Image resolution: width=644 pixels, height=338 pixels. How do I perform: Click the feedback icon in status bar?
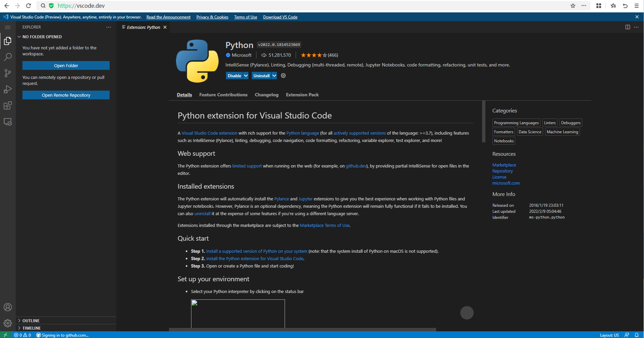[627, 335]
